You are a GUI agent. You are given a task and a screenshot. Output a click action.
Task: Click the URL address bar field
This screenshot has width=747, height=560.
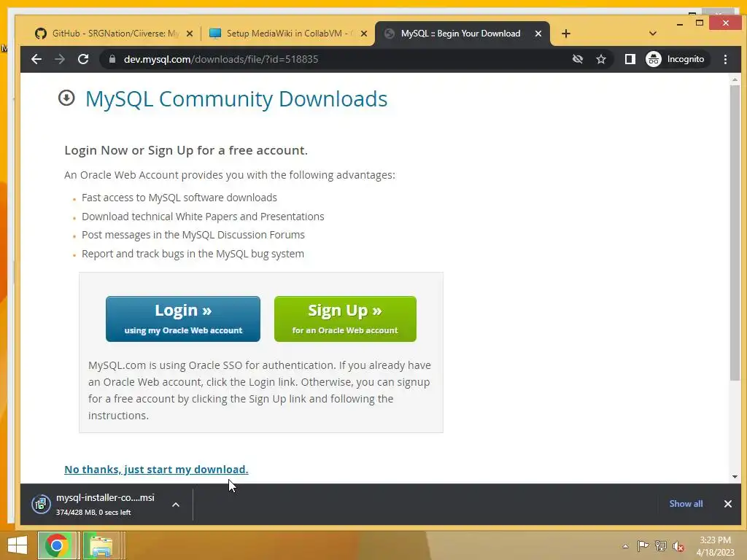pyautogui.click(x=333, y=59)
